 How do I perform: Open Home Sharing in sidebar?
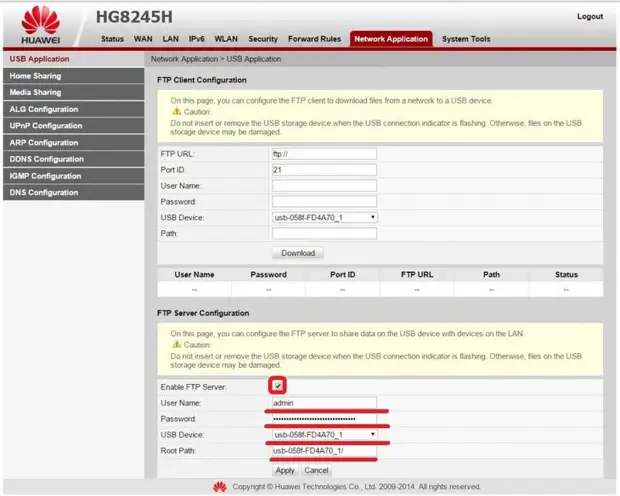(36, 76)
